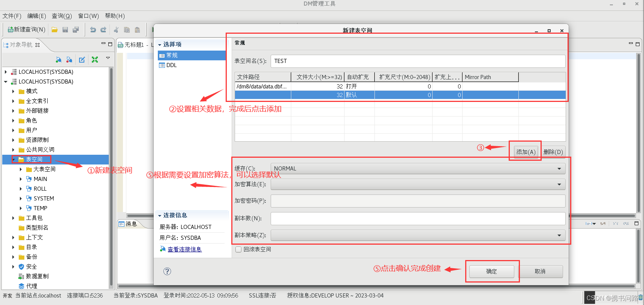Click the Redo arrow icon
The image size is (644, 305).
(103, 30)
